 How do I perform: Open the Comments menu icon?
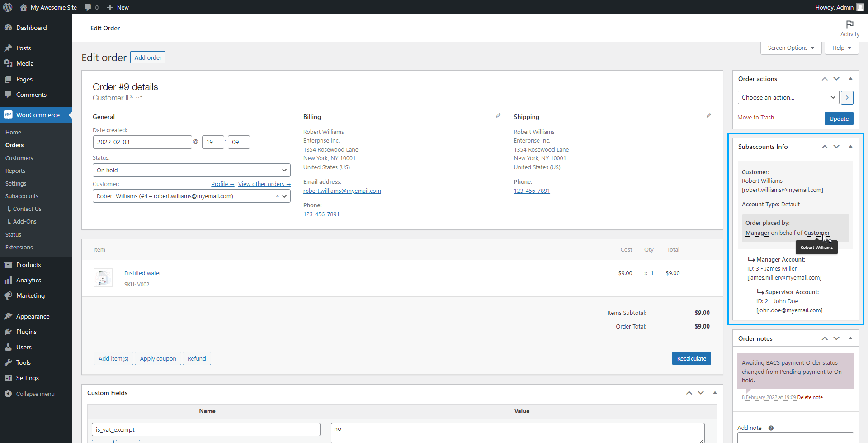coord(8,95)
